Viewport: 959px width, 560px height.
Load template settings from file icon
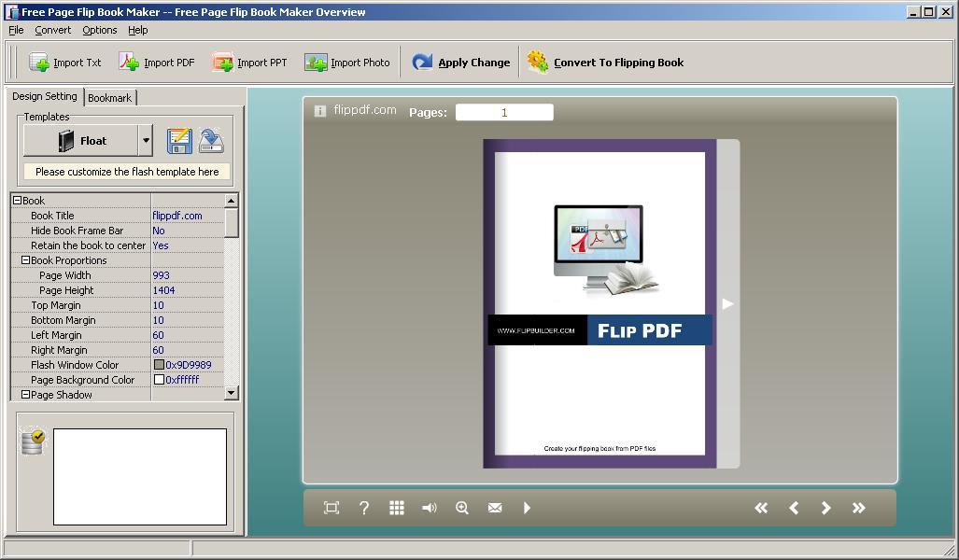[212, 141]
